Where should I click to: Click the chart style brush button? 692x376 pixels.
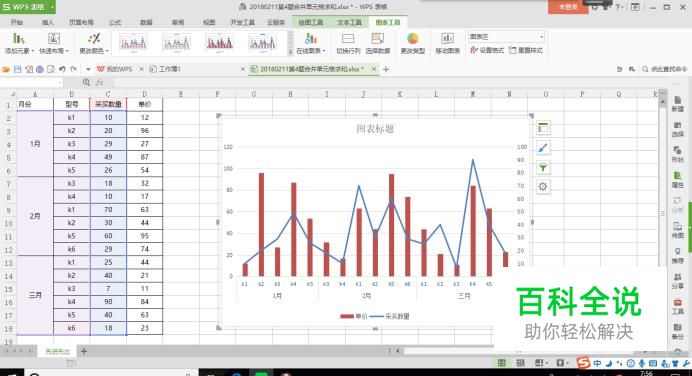[543, 148]
